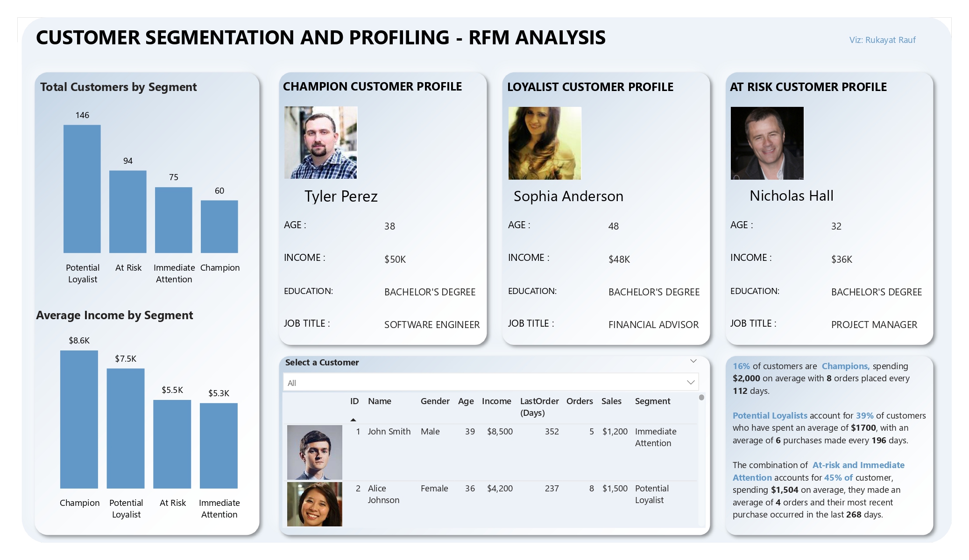Sort table by Name column header
969x560 pixels.
tap(380, 401)
